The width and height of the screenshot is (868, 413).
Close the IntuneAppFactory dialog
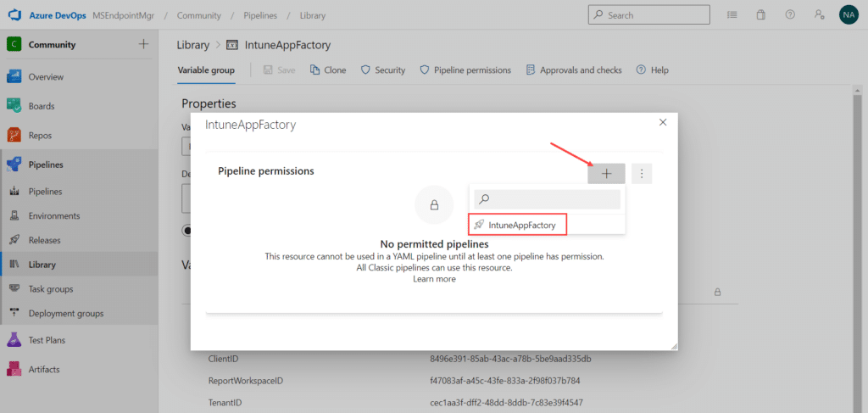tap(663, 122)
